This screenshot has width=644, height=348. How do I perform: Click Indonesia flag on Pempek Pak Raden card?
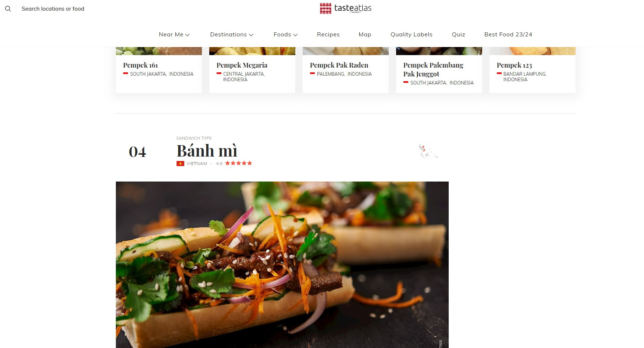coord(312,73)
